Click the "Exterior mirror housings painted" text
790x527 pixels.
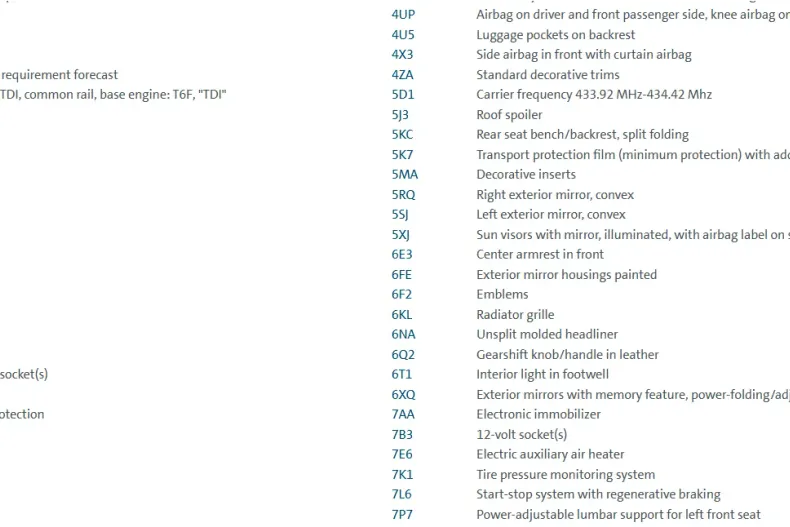tap(566, 275)
